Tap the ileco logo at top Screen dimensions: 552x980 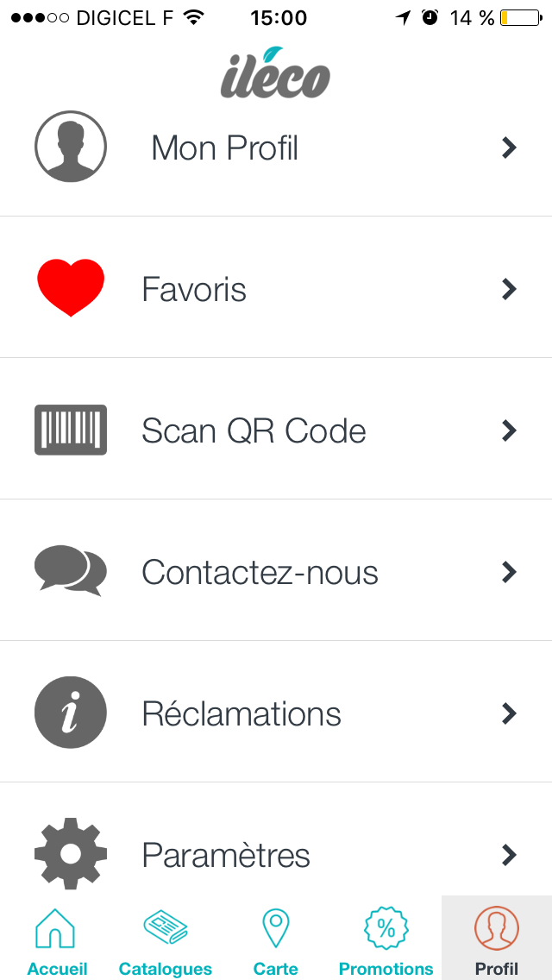click(275, 73)
